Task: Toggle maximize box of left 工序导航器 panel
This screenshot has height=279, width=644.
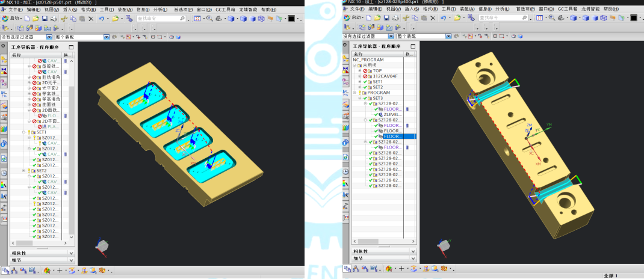Action: click(70, 46)
